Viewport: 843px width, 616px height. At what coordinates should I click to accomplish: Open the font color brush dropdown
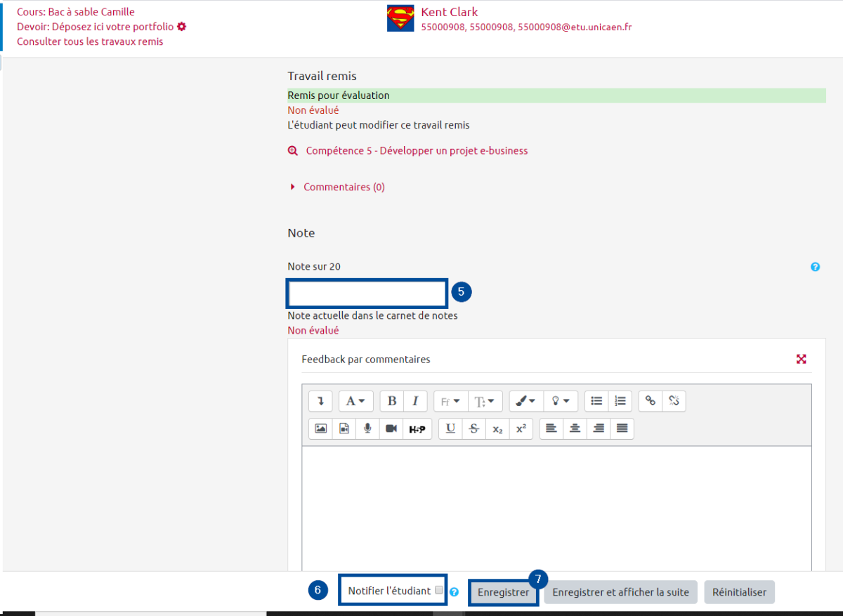tap(525, 401)
